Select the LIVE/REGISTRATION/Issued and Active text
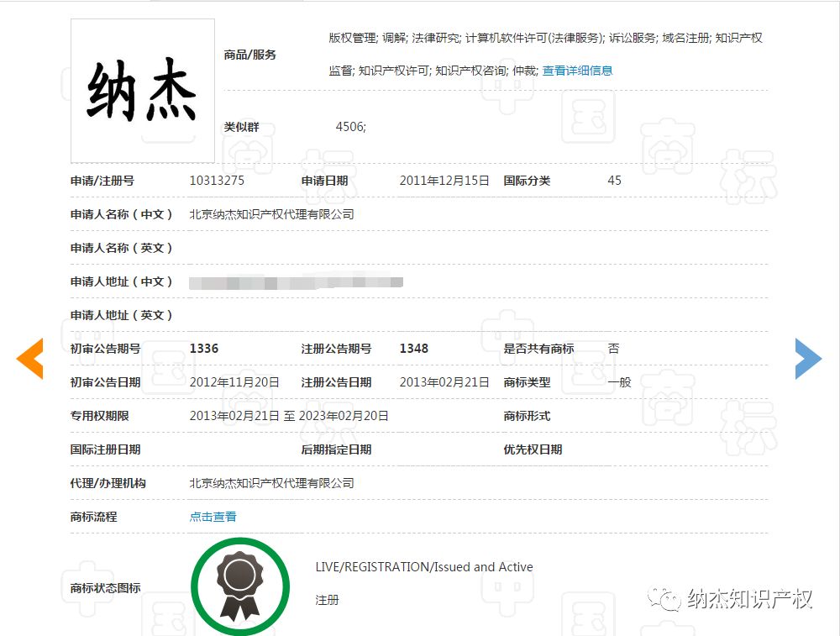The height and width of the screenshot is (636, 840). (x=423, y=566)
